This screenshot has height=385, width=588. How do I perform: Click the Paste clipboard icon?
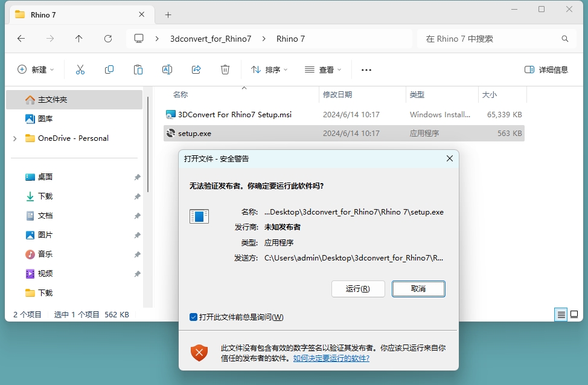point(138,70)
